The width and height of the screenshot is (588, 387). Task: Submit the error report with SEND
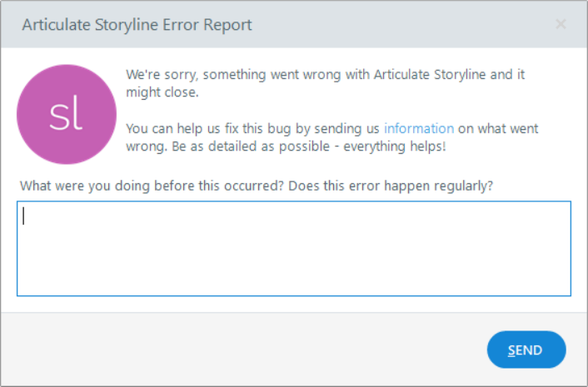point(526,350)
